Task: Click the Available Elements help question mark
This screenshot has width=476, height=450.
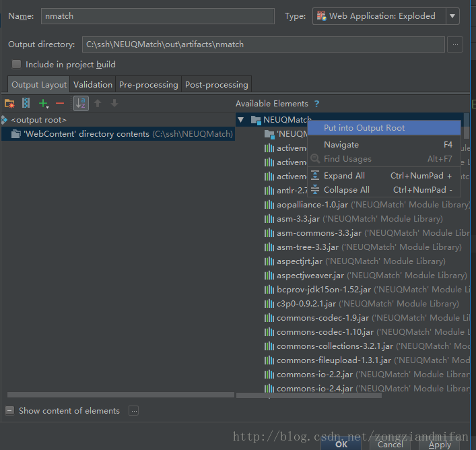Action: tap(316, 104)
